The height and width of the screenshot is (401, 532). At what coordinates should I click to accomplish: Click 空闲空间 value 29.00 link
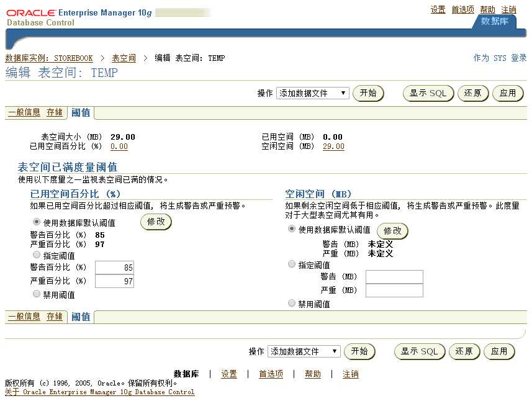pyautogui.click(x=333, y=146)
